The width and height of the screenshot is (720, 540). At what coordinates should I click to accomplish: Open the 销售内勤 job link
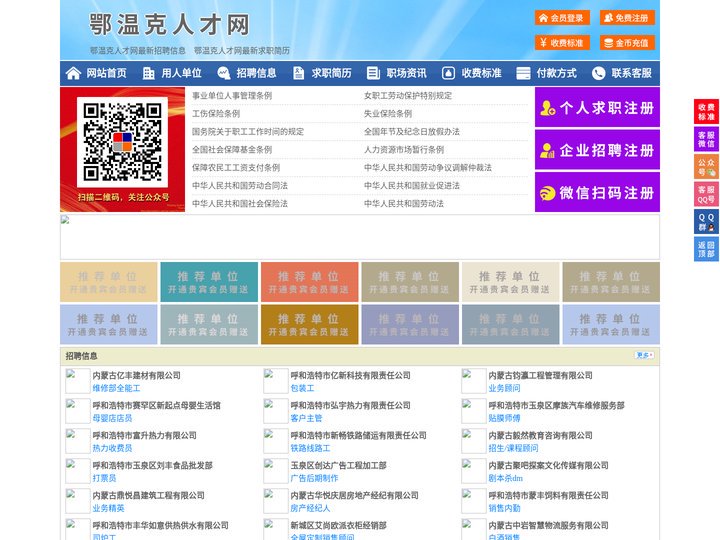pyautogui.click(x=504, y=508)
